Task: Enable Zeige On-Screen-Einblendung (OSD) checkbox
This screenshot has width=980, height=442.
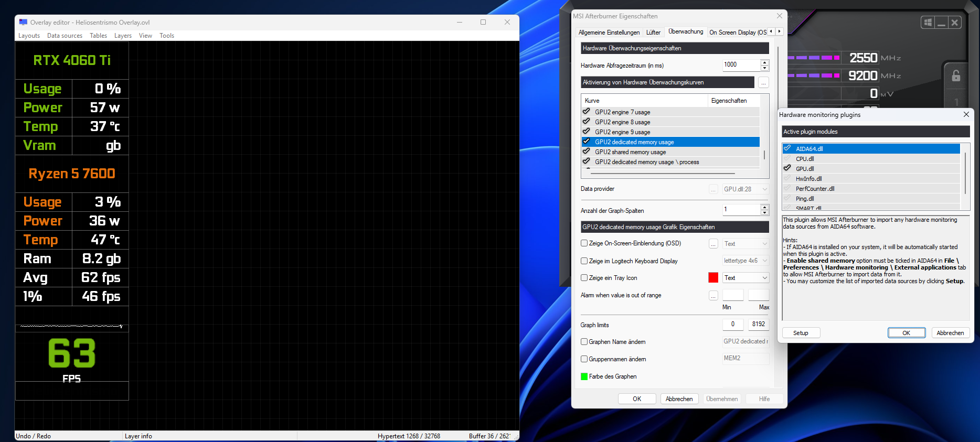Action: [584, 243]
